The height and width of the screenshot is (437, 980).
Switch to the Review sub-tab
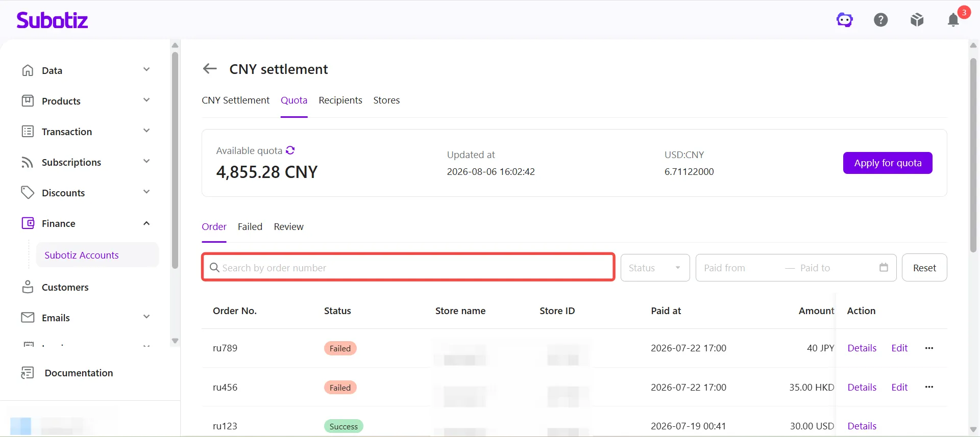[x=288, y=226]
